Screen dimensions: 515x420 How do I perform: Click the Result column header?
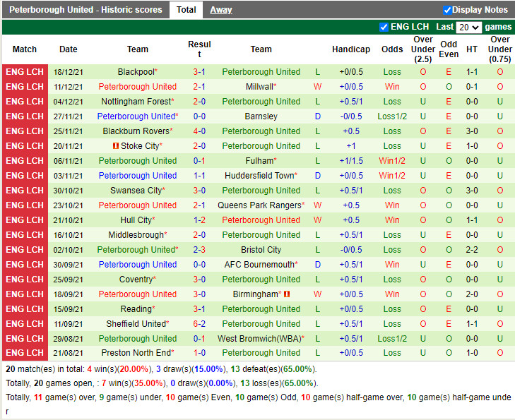click(199, 49)
